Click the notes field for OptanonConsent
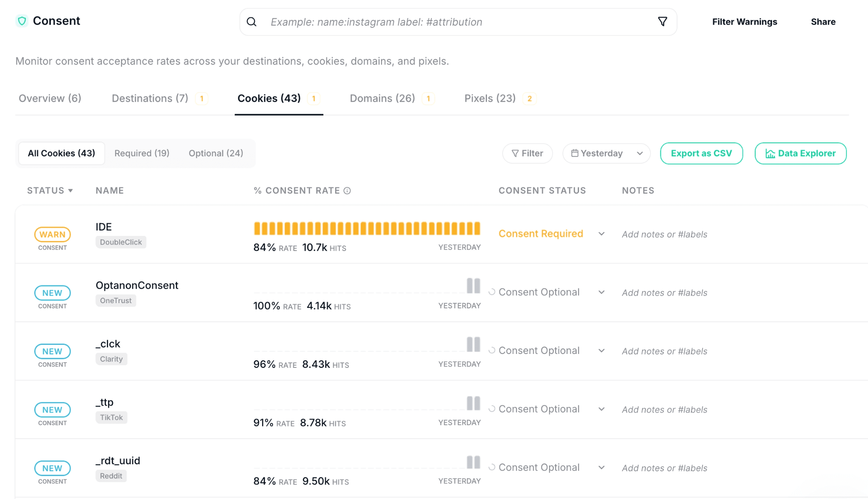This screenshot has height=499, width=868. tap(664, 293)
